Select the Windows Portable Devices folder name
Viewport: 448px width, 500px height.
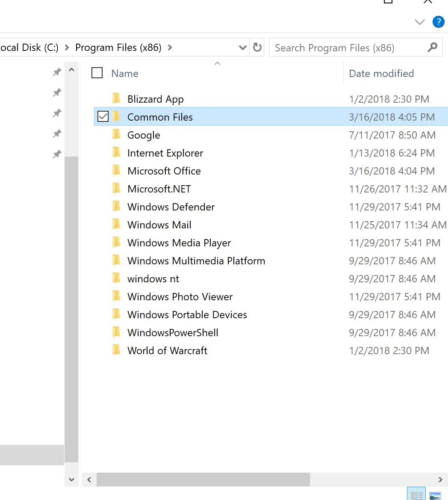[187, 315]
